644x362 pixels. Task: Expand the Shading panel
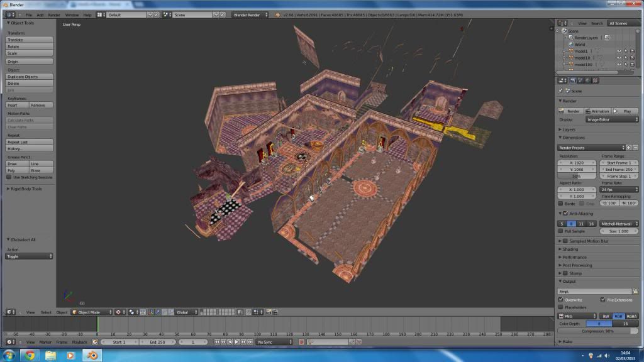(x=570, y=249)
